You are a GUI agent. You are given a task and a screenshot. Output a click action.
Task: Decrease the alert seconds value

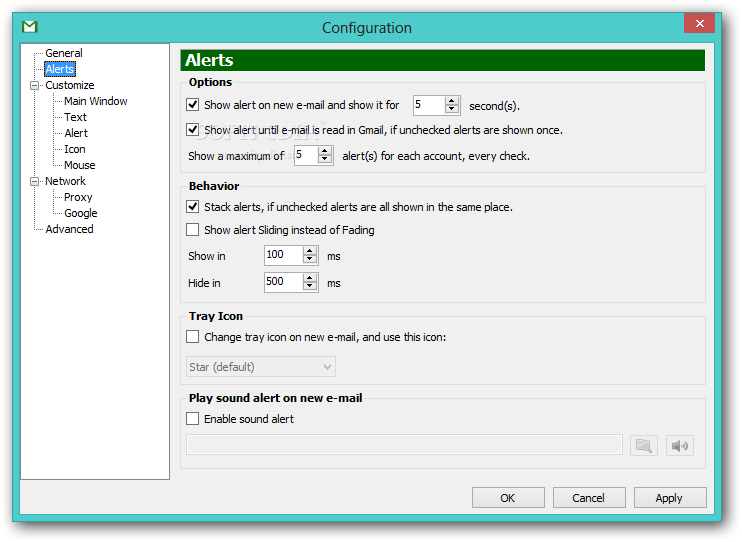(452, 109)
